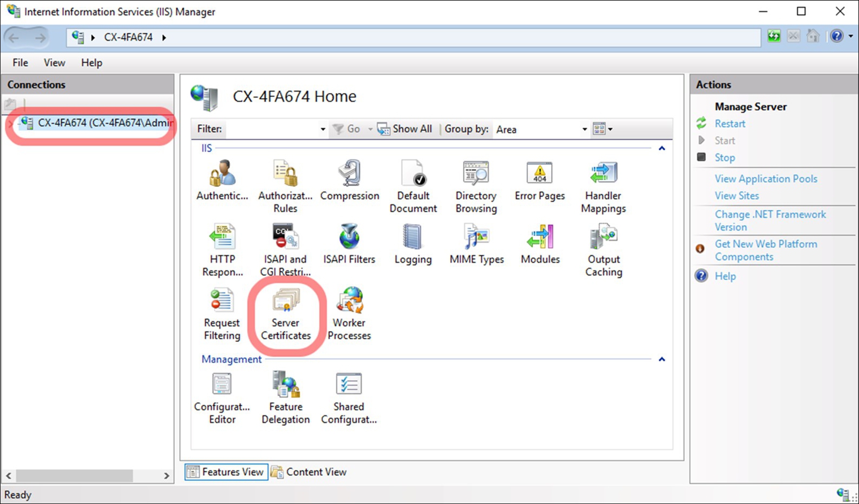Open the File menu
859x504 pixels.
click(x=20, y=63)
